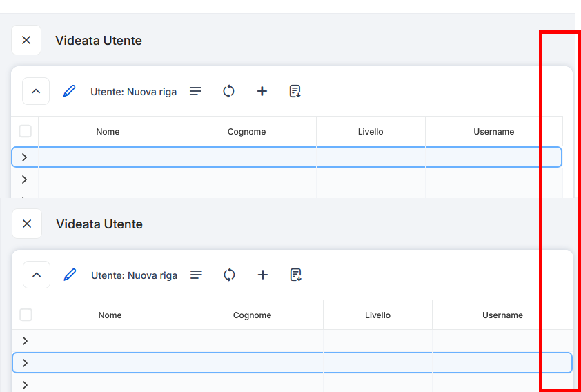Add a new row with plus icon, top panel

pyautogui.click(x=262, y=91)
